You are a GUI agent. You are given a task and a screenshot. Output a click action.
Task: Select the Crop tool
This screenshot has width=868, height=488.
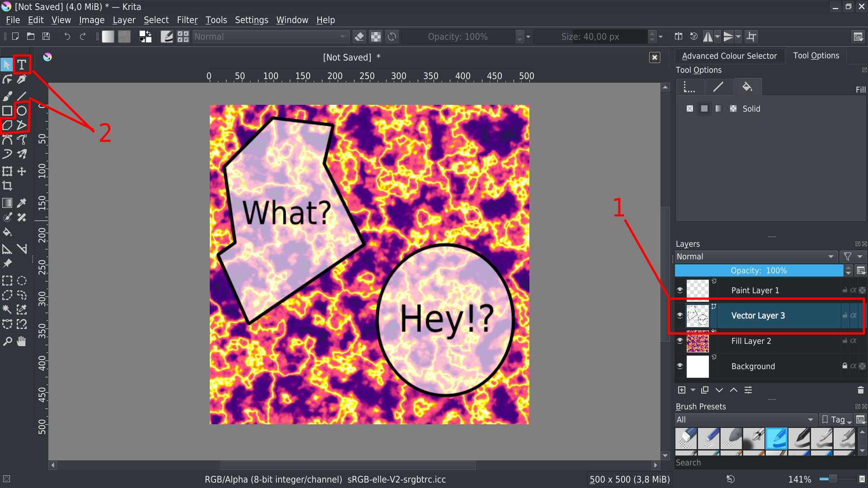pos(7,186)
